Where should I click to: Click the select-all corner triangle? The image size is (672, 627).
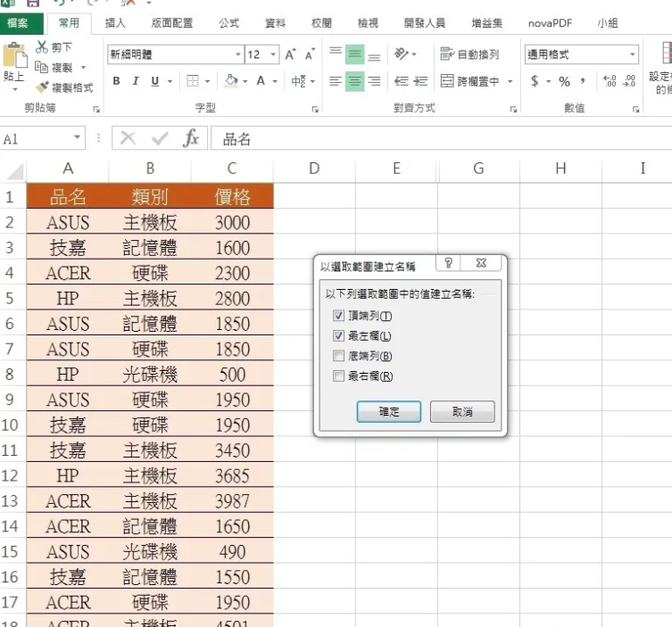click(13, 170)
